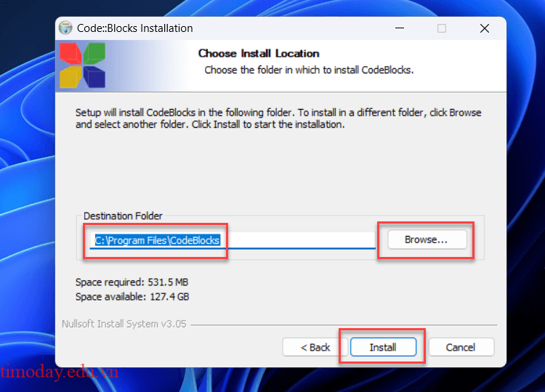
Task: Click the red cube in the logo
Action: (x=70, y=53)
